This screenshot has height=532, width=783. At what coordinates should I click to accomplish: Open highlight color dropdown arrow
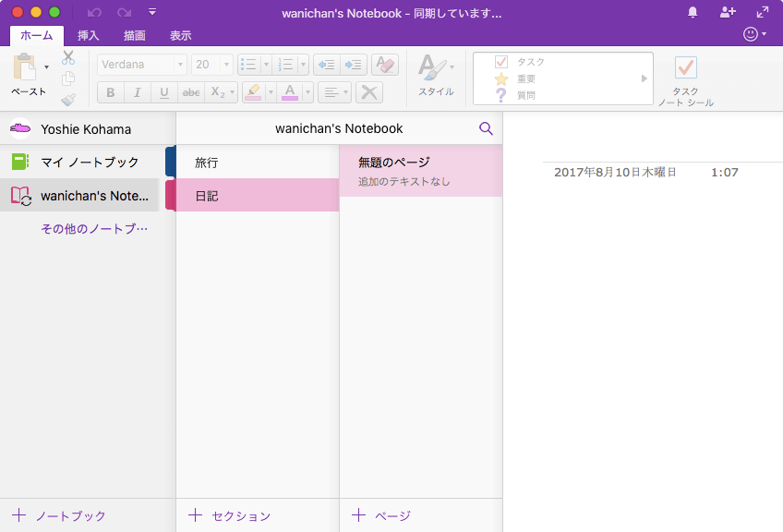pos(271,92)
